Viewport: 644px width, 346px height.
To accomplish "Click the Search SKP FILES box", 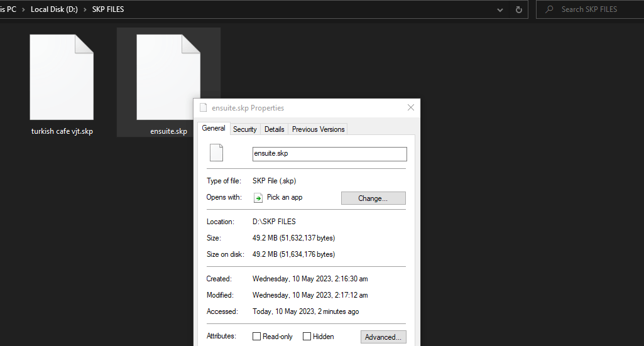I will click(590, 9).
